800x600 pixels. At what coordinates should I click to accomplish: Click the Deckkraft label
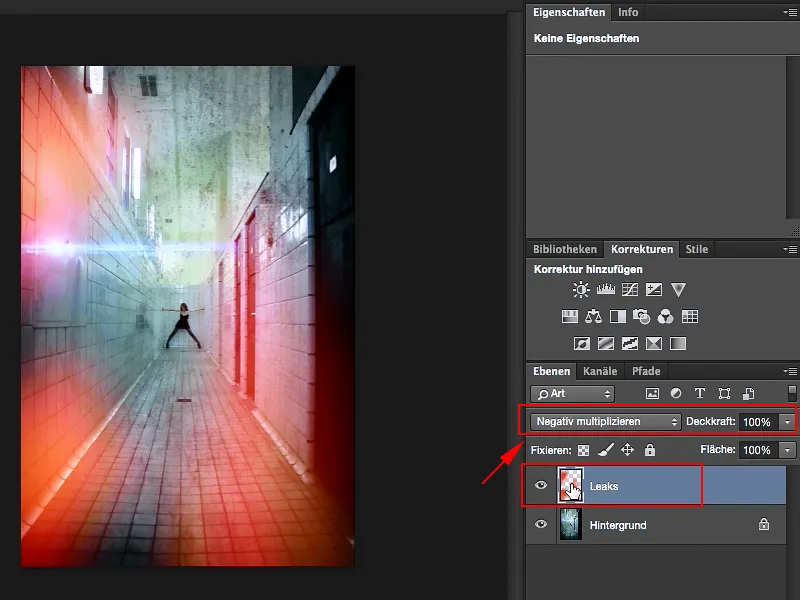tap(710, 421)
